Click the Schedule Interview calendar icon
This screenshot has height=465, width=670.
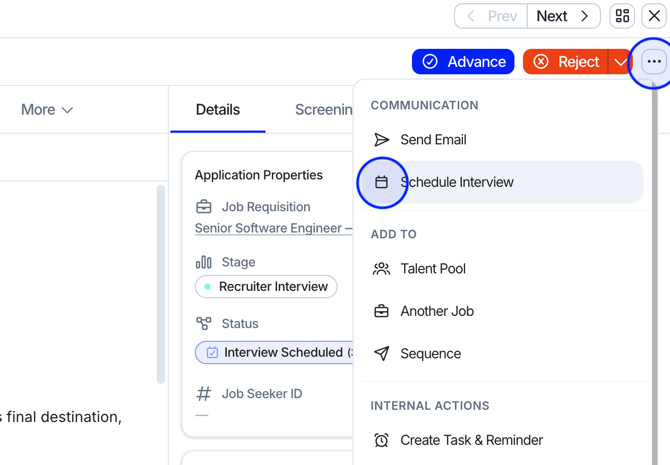pos(381,183)
